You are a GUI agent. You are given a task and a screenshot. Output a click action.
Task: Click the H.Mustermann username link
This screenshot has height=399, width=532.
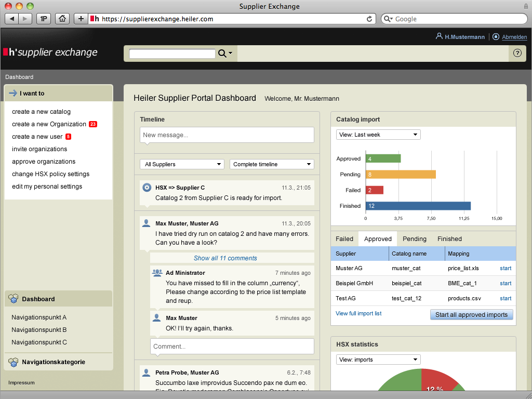(x=465, y=37)
